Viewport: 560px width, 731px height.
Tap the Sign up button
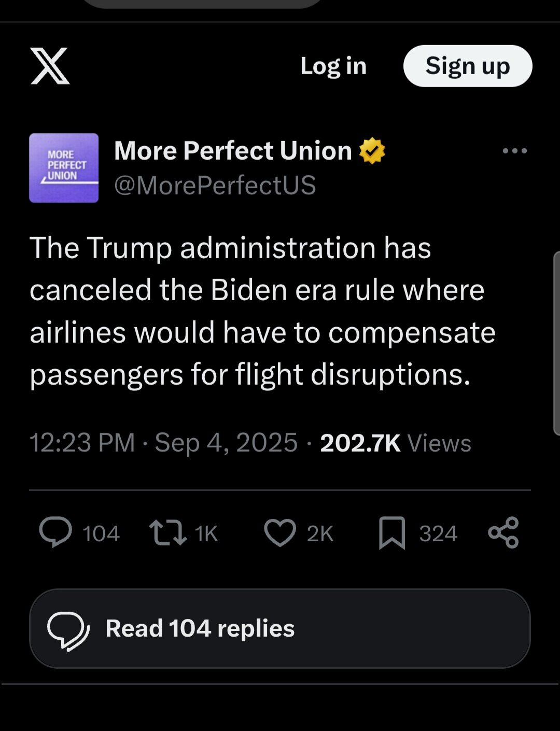coord(468,66)
